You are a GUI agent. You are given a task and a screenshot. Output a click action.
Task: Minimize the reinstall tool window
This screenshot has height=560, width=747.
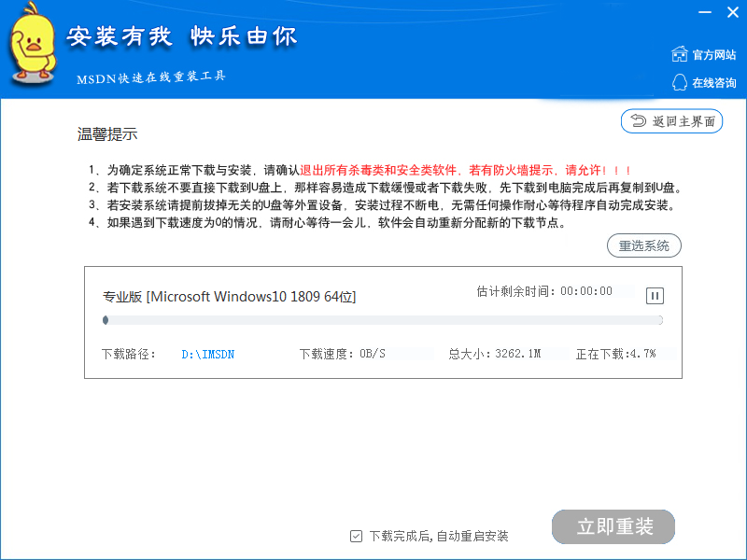[x=705, y=12]
